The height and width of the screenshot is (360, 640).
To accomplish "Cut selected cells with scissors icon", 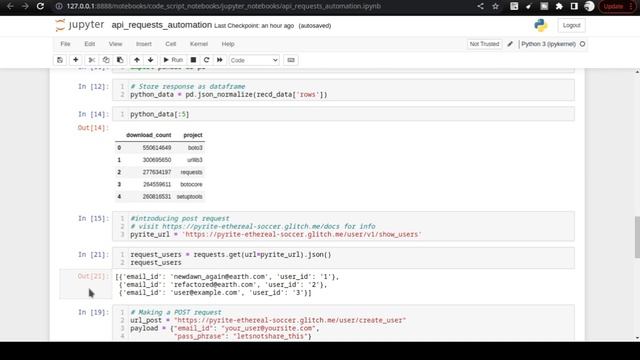I will click(x=92, y=60).
